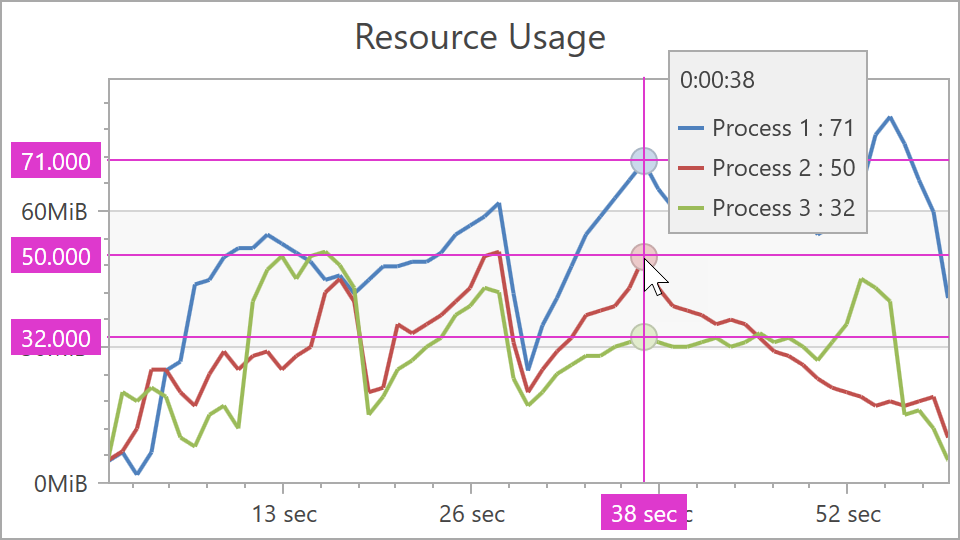Click the magenta '38 sec' crosshair time label

(643, 514)
